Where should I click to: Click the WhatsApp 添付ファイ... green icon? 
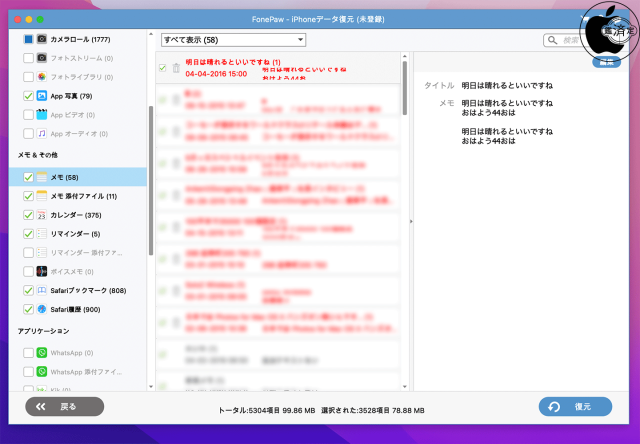tap(42, 371)
